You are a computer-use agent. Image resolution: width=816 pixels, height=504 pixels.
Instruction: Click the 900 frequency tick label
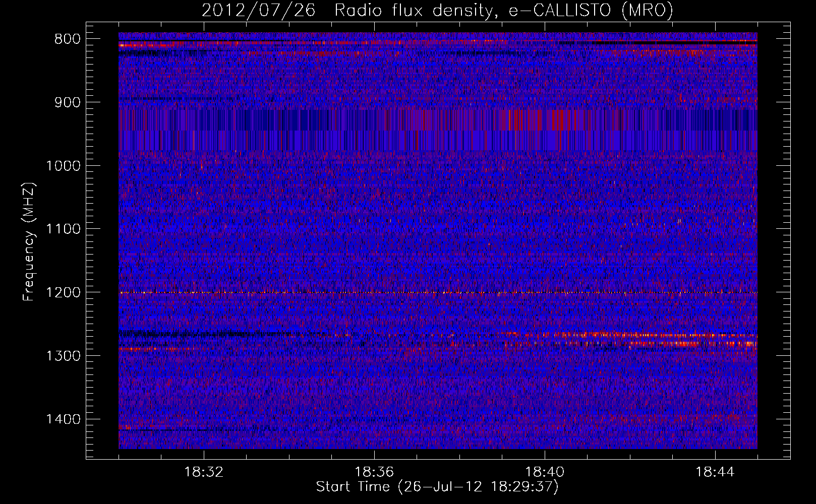[x=68, y=103]
